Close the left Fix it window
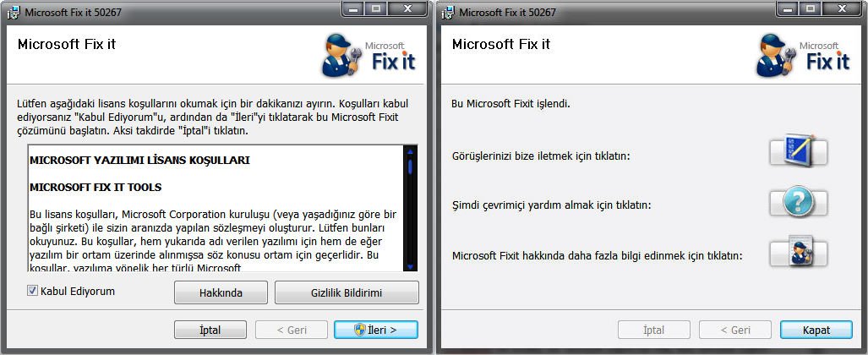Screen dimensions: 868x355 (x=409, y=8)
